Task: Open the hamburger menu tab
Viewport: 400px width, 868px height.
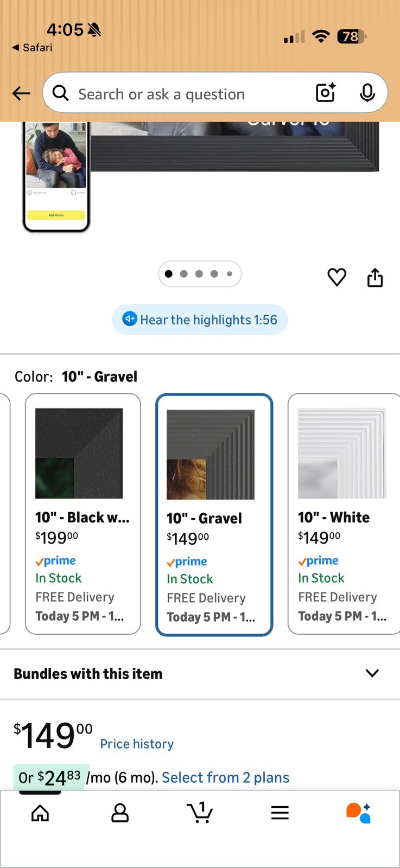Action: point(280,813)
